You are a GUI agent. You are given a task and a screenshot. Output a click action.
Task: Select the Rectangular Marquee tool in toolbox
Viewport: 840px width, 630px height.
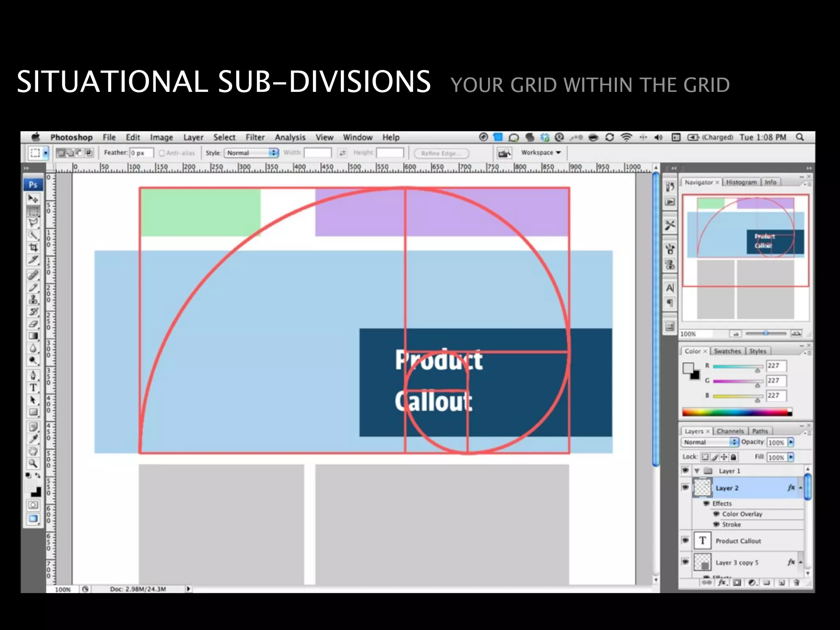click(x=33, y=211)
